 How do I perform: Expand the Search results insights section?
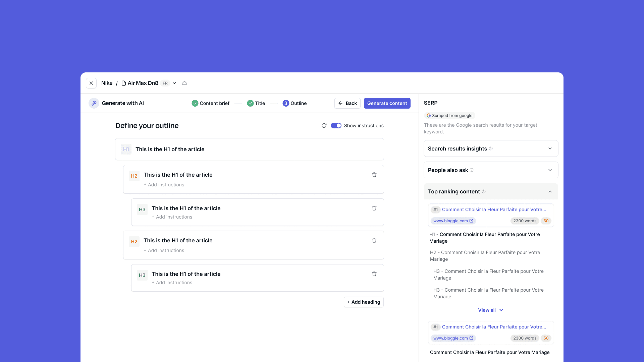550,148
